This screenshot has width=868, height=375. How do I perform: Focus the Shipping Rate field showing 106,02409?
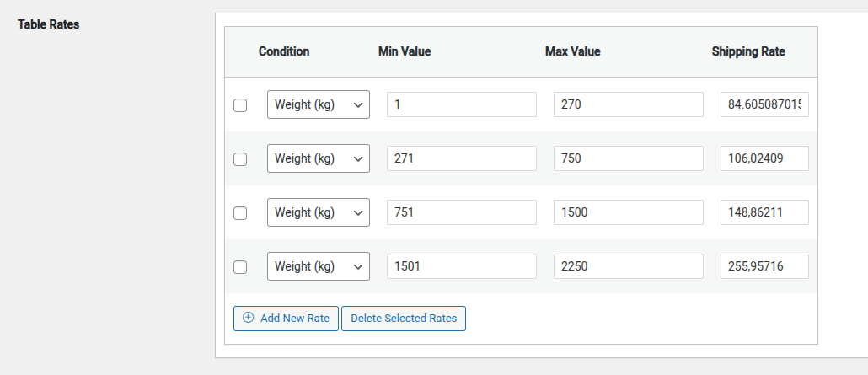tap(764, 158)
